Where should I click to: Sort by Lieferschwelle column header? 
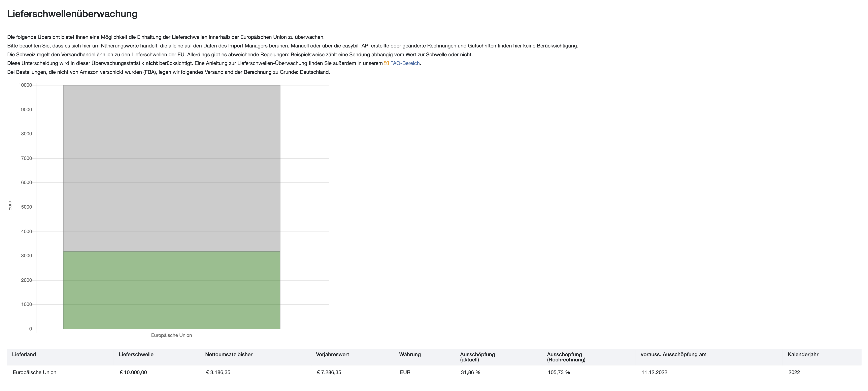[x=136, y=354]
